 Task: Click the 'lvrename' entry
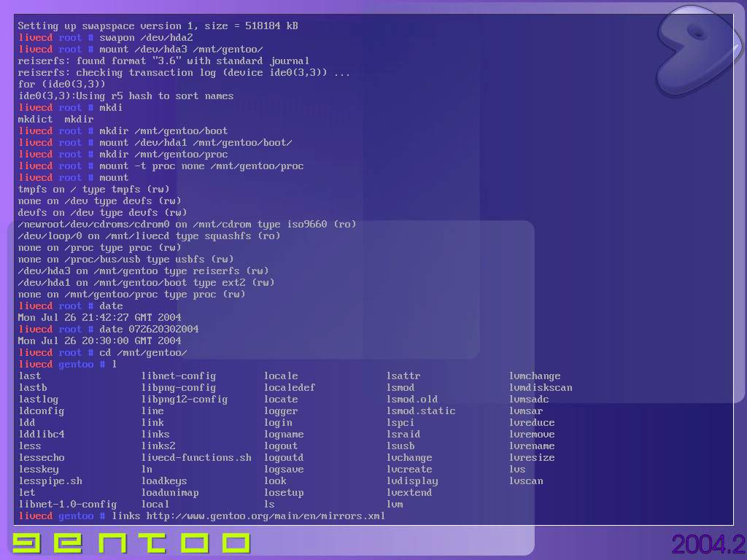(532, 446)
